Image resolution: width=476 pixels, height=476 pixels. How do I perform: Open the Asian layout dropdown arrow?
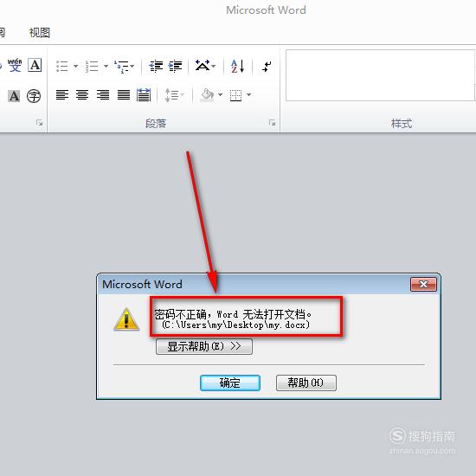(x=214, y=66)
